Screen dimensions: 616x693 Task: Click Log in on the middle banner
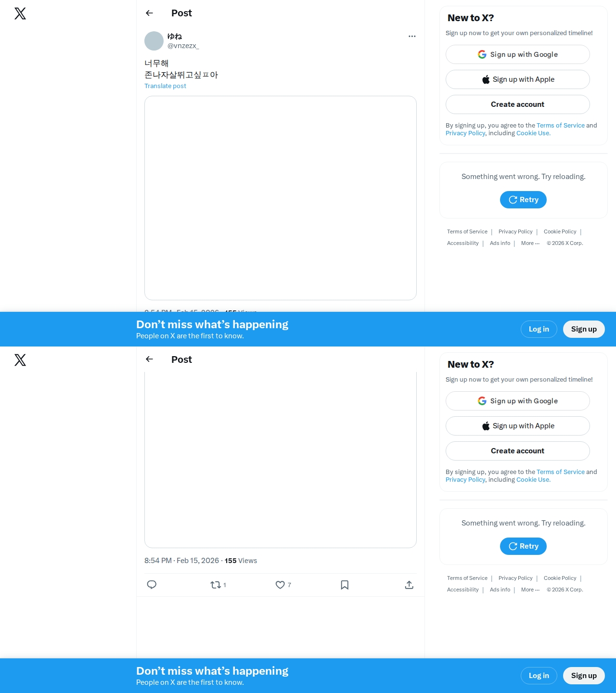coord(539,329)
